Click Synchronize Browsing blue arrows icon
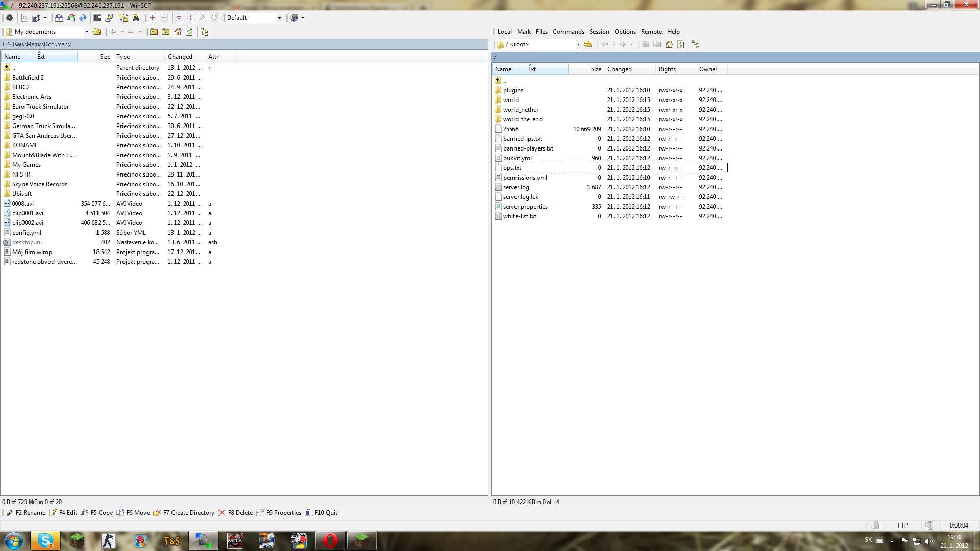This screenshot has height=551, width=980. (x=82, y=18)
